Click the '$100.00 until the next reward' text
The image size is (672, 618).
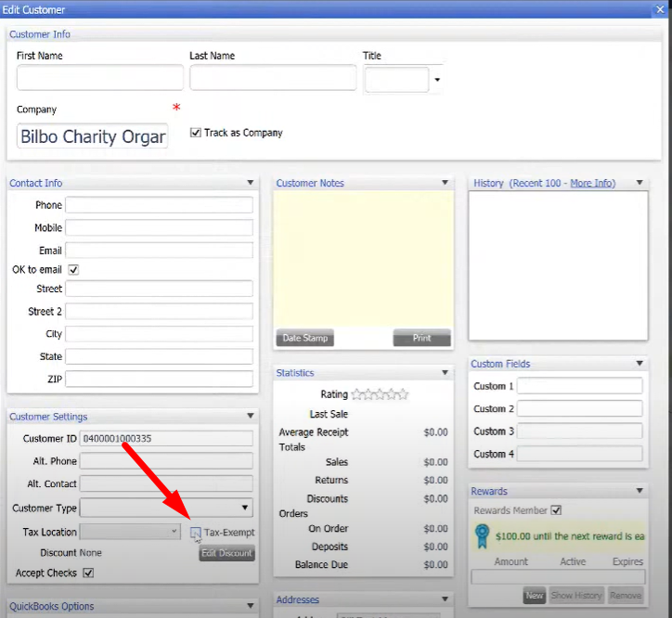pos(570,536)
